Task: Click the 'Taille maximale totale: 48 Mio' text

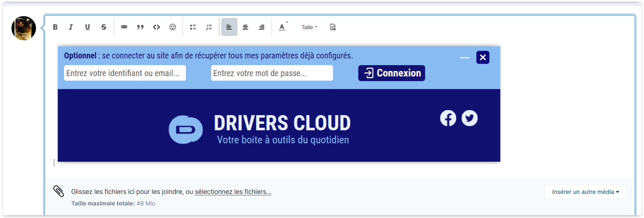Action: coord(113,203)
